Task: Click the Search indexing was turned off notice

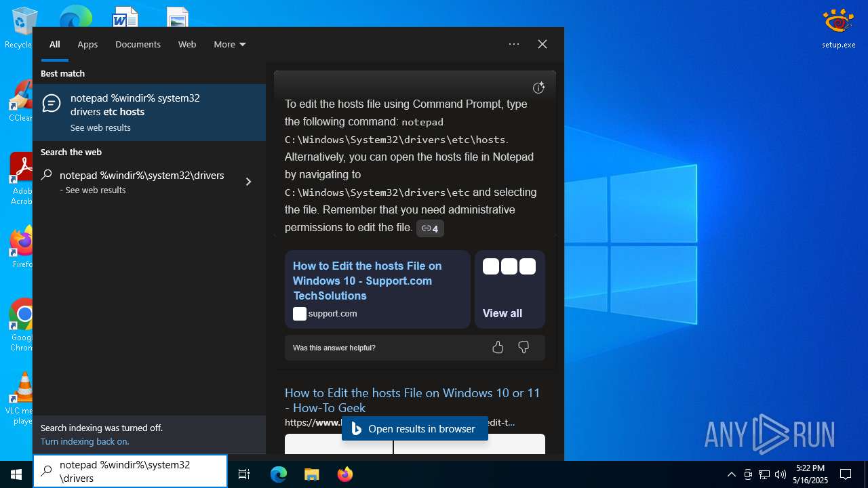Action: 102,428
